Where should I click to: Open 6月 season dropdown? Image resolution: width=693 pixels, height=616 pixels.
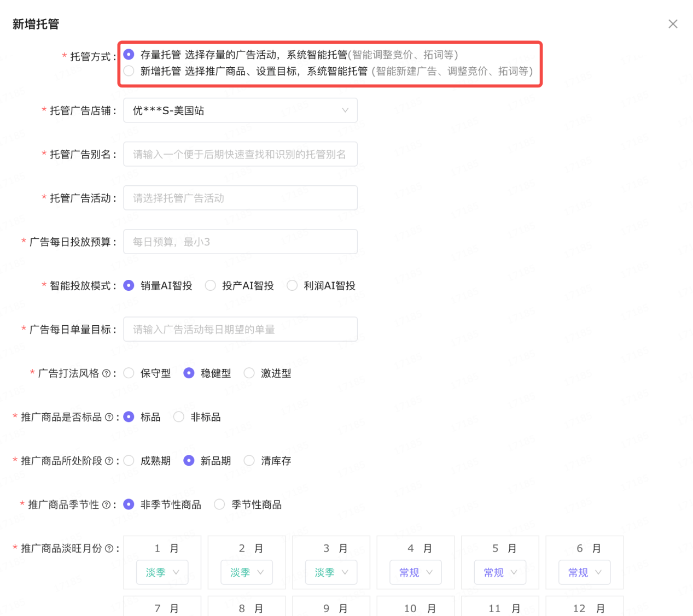tap(585, 572)
